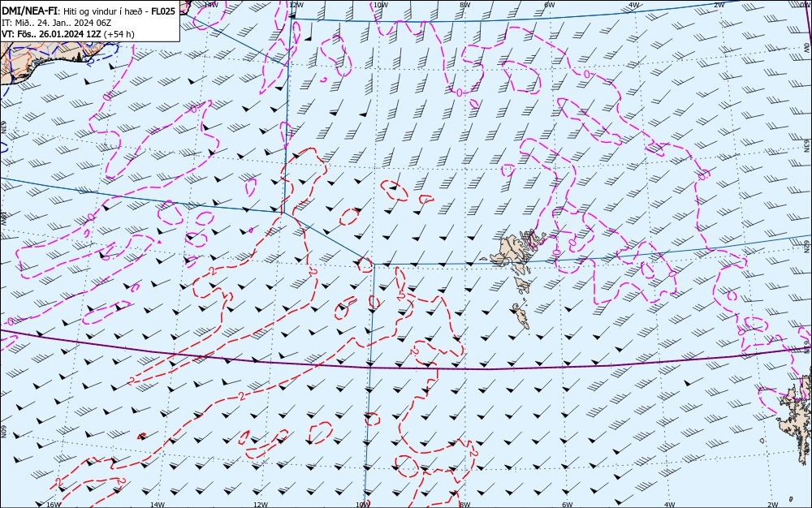
Task: Click the 'VT: Fös.. 26.01.2024 12Z' valid time
Action: pyautogui.click(x=52, y=34)
